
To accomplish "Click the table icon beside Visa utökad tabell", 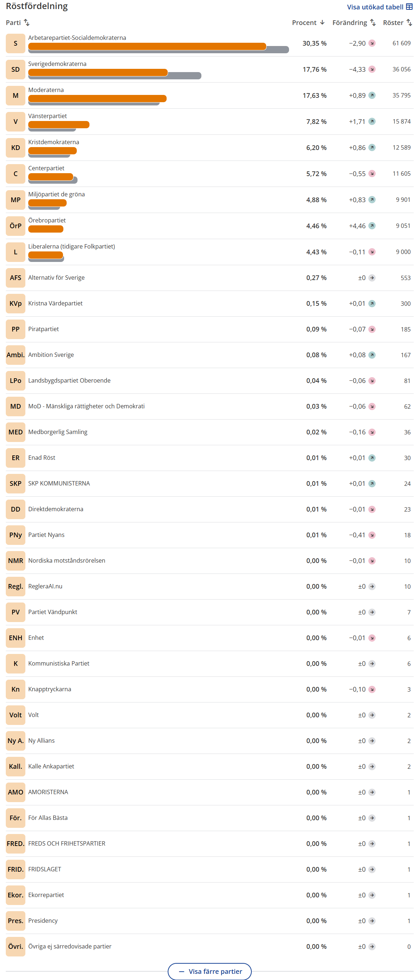I will click(x=409, y=7).
